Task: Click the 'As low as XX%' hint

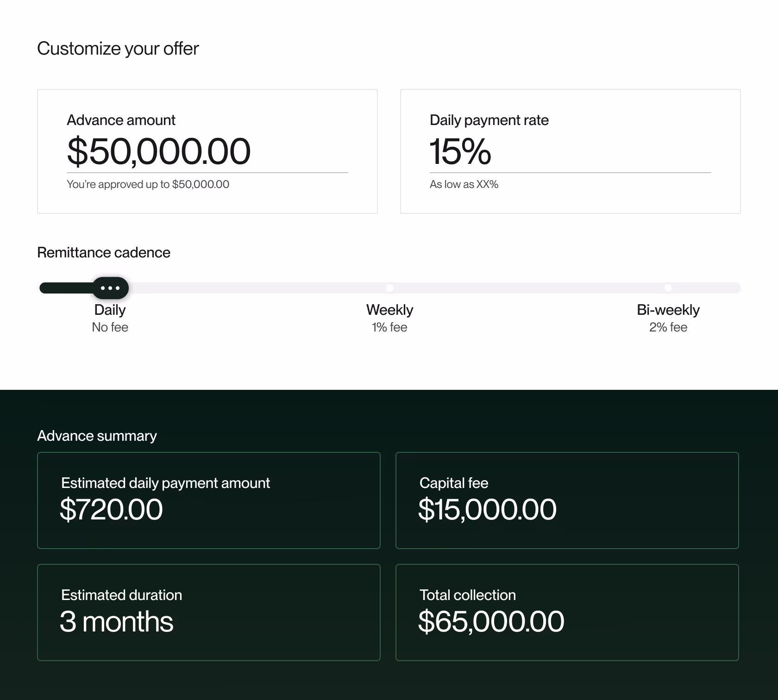Action: tap(464, 184)
